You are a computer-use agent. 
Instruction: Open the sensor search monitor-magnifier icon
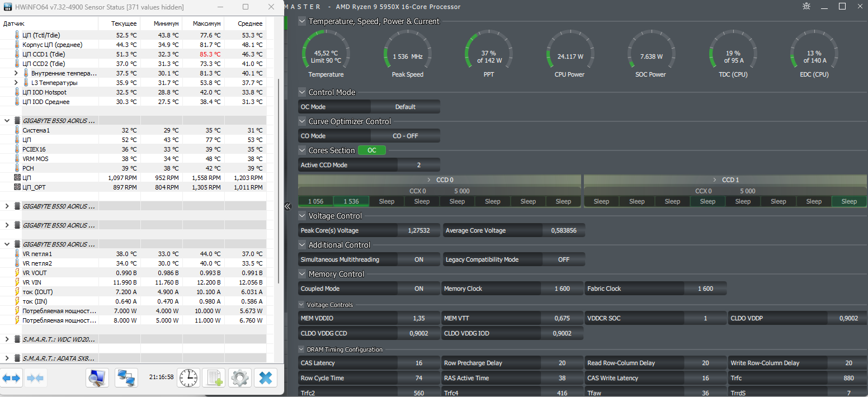(97, 379)
